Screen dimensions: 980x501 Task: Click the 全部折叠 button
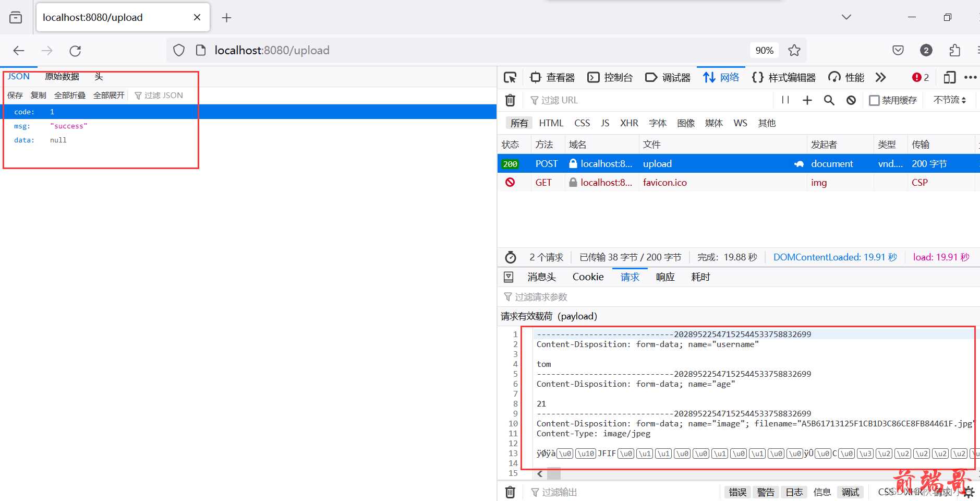[x=70, y=96]
